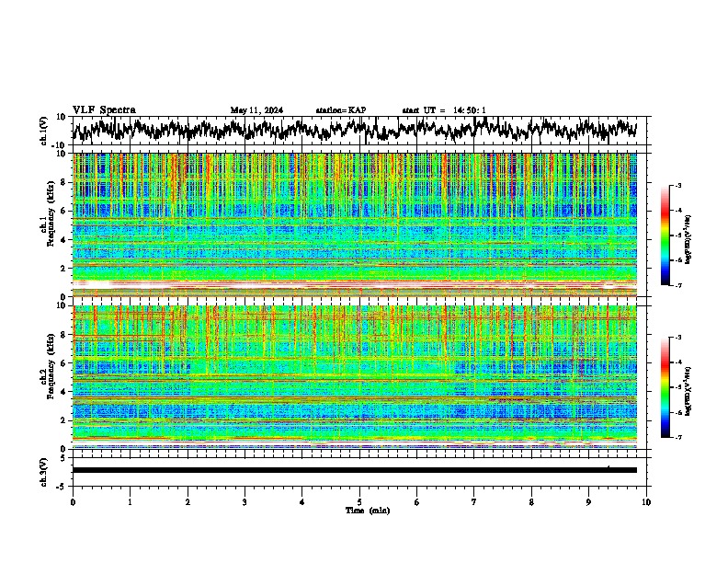Click the time axis tick label '10' under the ch.3 panel

[x=646, y=502]
